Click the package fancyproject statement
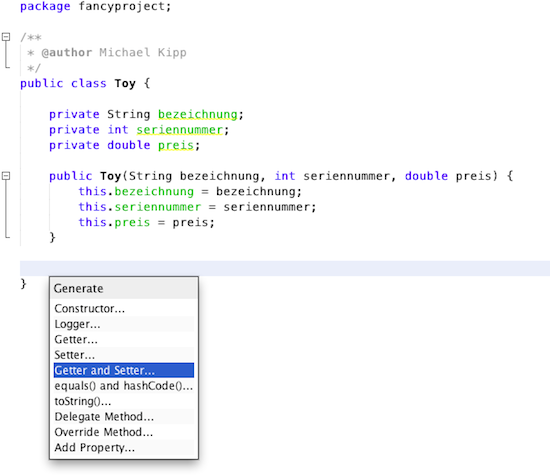 [95, 6]
